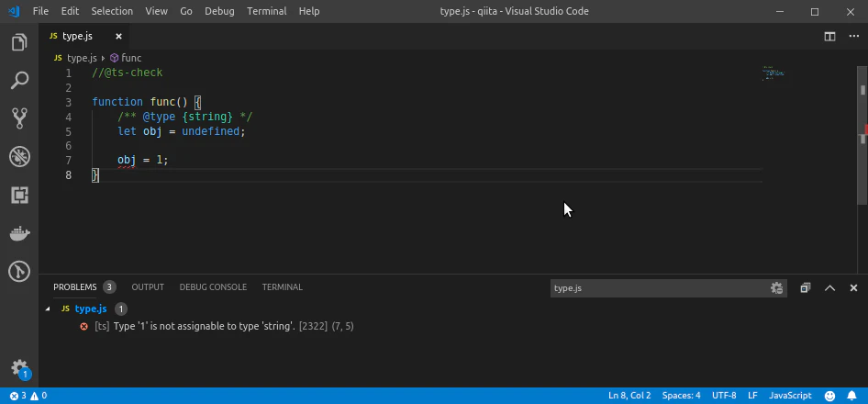The width and height of the screenshot is (868, 404).
Task: Click the {string} type annotation
Action: pos(207,117)
